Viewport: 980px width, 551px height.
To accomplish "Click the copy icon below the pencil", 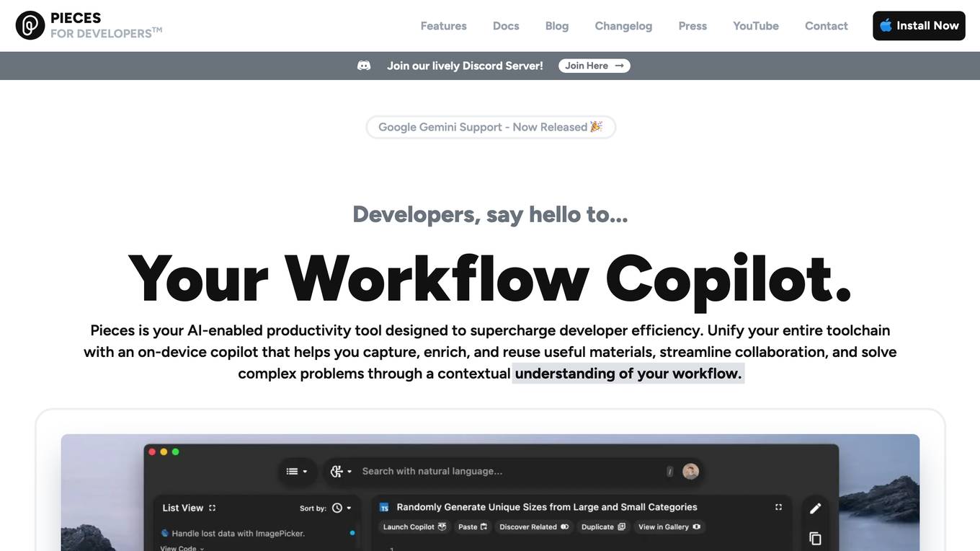I will point(815,538).
